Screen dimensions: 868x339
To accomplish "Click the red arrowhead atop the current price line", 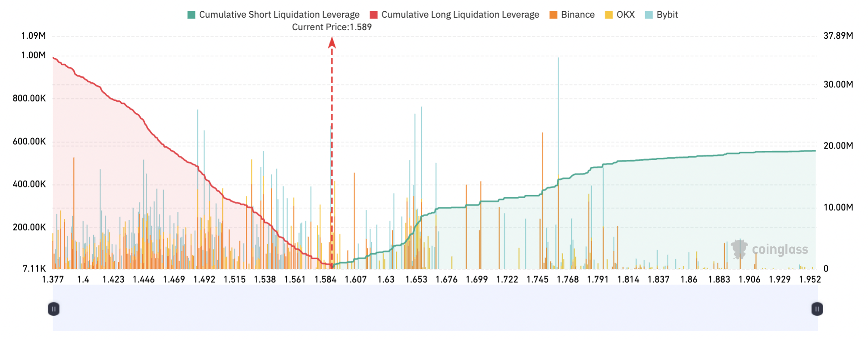I will (332, 43).
